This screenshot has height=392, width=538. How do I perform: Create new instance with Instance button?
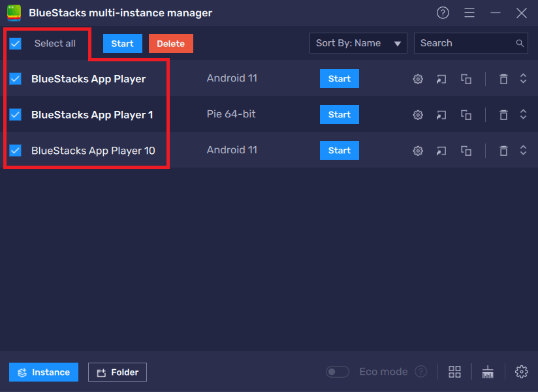43,371
